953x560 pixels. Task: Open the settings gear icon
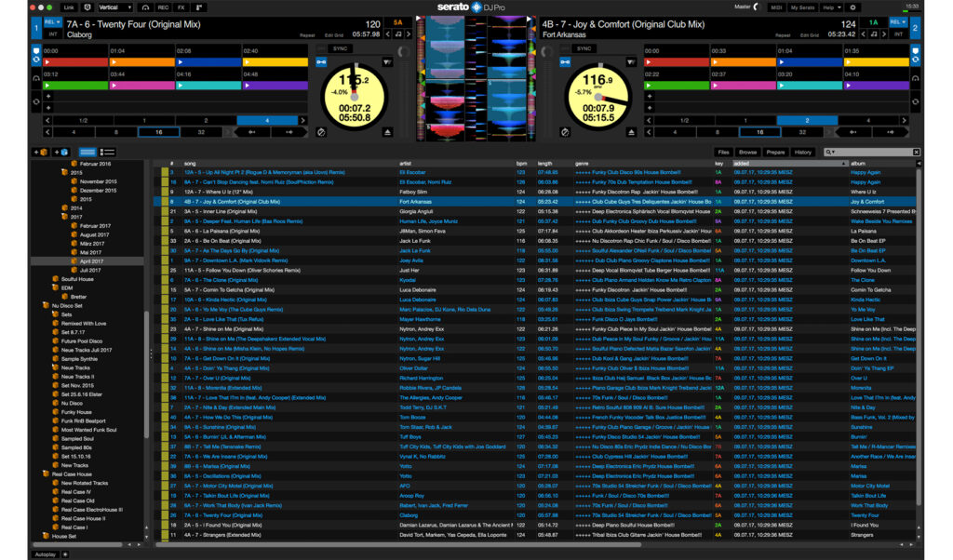click(x=852, y=7)
